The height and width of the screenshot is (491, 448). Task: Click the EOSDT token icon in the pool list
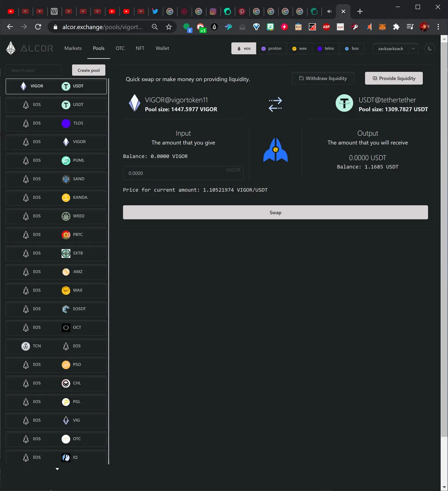point(66,309)
